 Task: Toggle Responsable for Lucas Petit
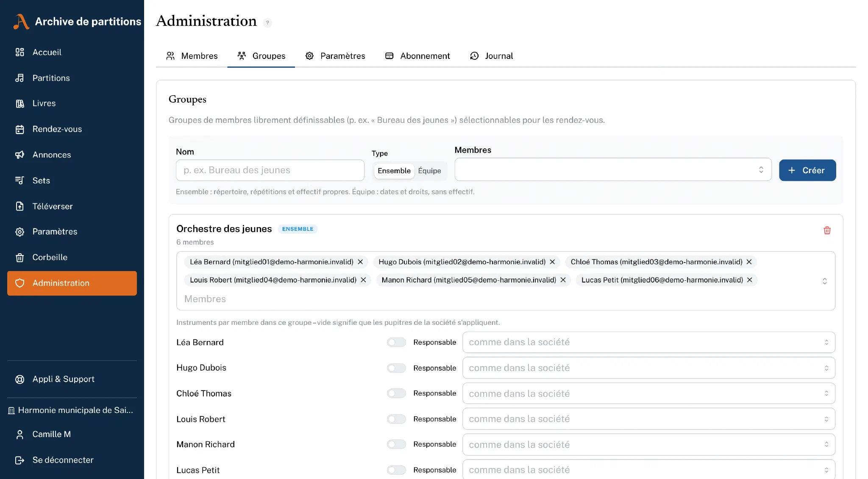click(x=396, y=470)
